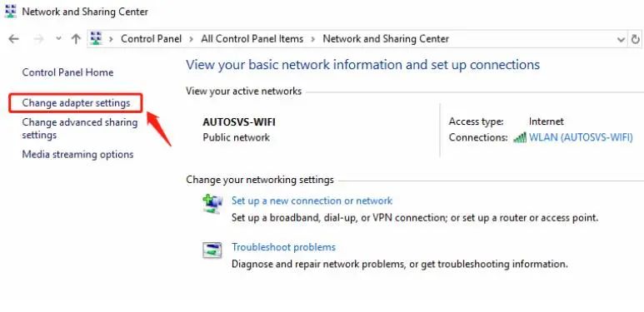This screenshot has height=312, width=644.
Task: Click the title bar Network and Sharing Center icon
Action: 10,11
